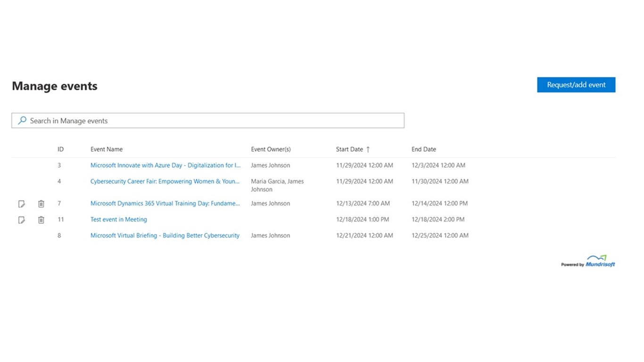Image resolution: width=644 pixels, height=362 pixels.
Task: Click start date 11/29/2024 in event 3 row
Action: pyautogui.click(x=364, y=165)
